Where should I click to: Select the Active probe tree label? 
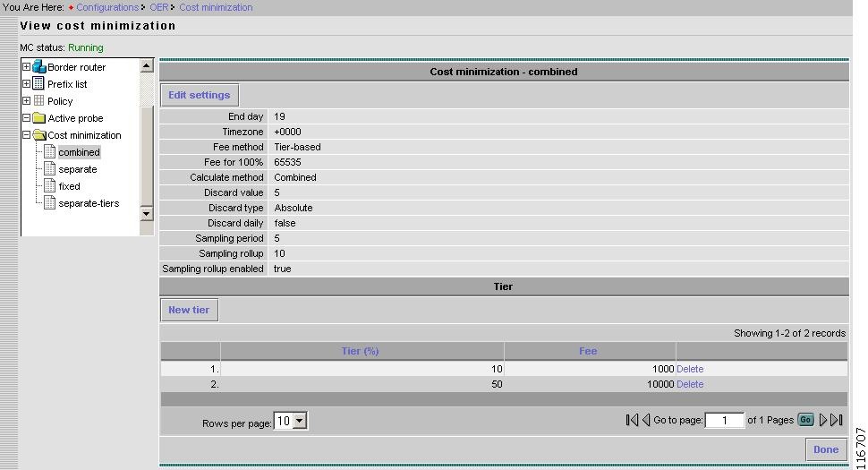pos(75,118)
